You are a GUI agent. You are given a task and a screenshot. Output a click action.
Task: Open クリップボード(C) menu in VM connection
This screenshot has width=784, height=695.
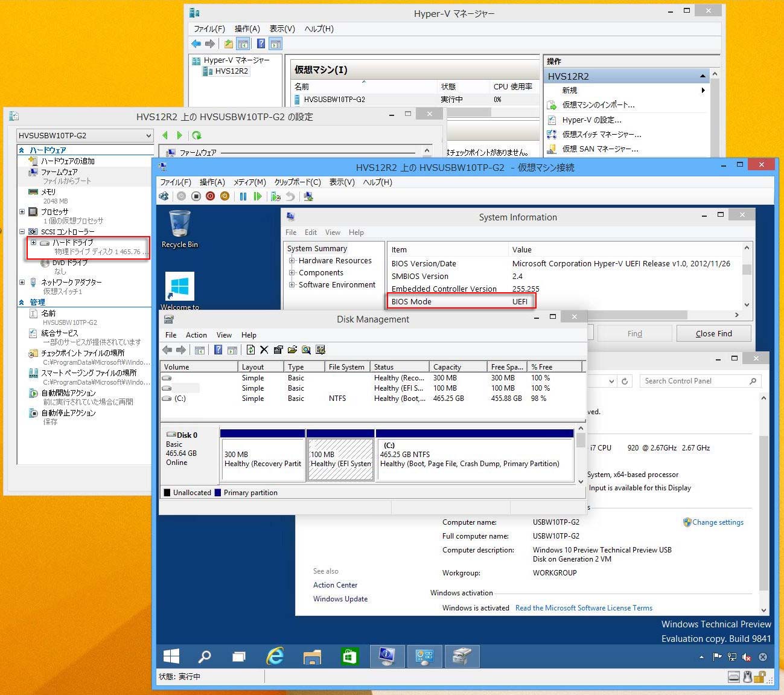298,182
